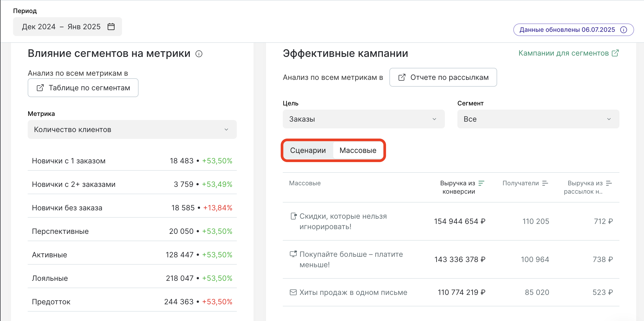Click the info icon beside data updated date
Viewport: 644px width, 321px height.
[624, 30]
